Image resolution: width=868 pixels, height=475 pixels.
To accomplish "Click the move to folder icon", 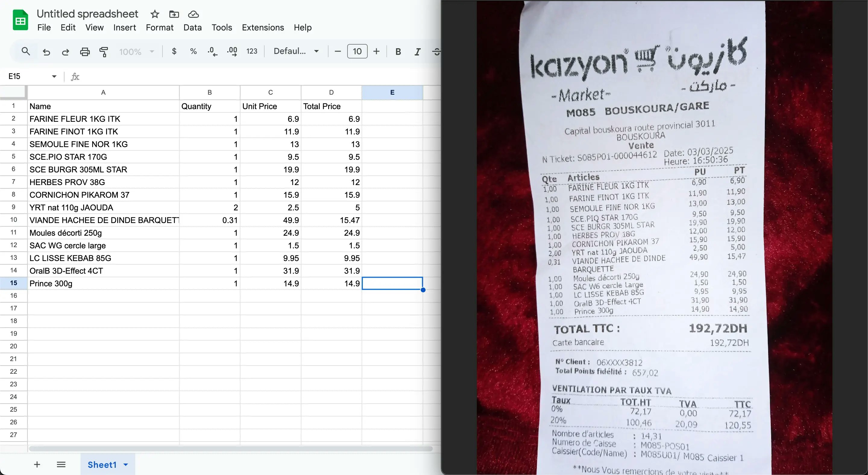I will (x=174, y=14).
